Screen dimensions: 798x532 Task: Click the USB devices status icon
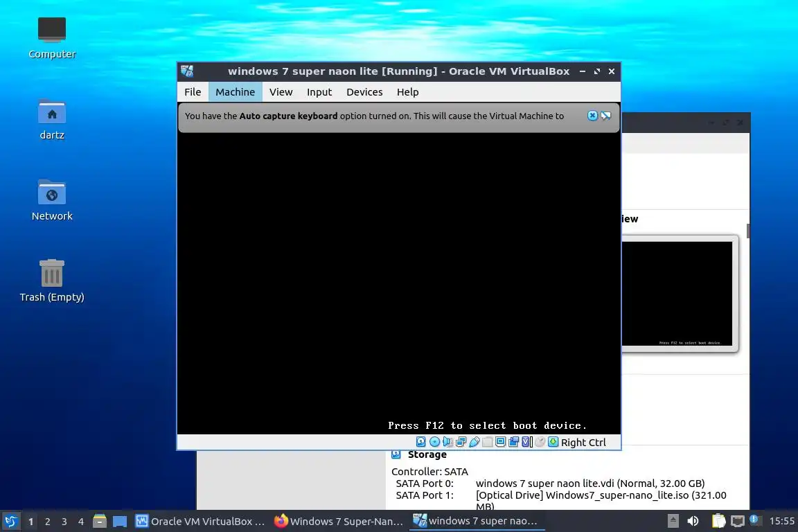(x=475, y=442)
